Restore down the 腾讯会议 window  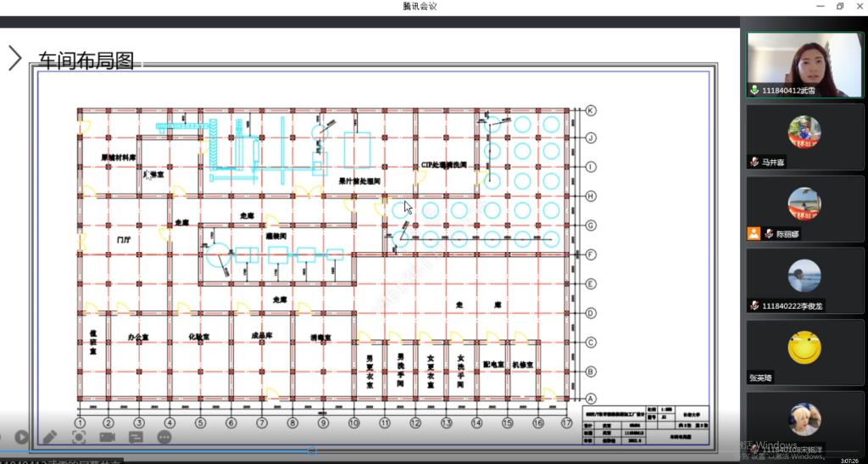(x=840, y=6)
